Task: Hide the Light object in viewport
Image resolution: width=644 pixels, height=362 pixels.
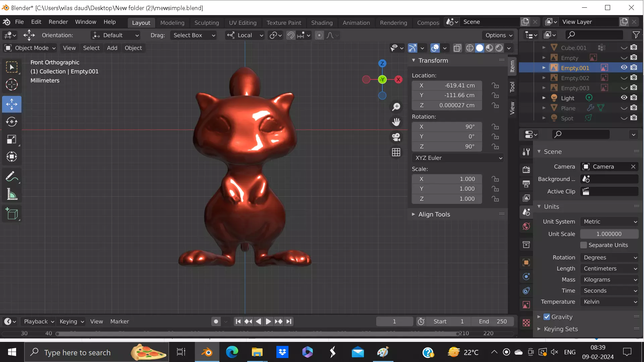Action: 624,98
